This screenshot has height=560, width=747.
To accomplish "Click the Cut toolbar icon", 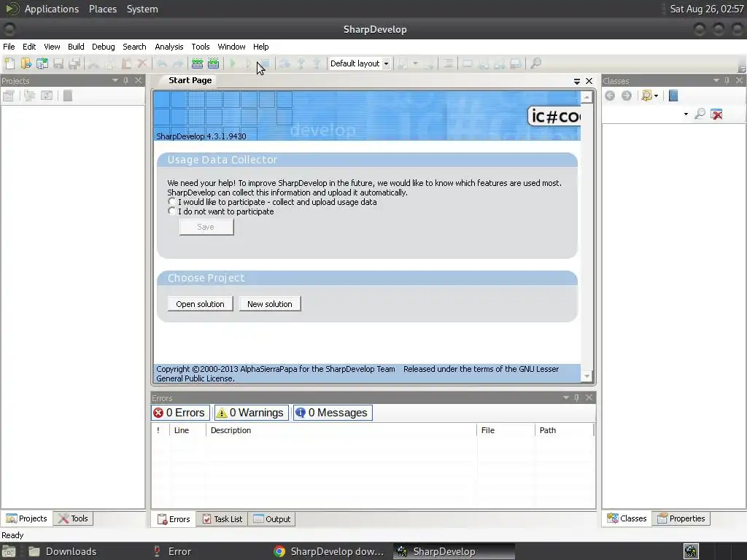I will pyautogui.click(x=93, y=63).
